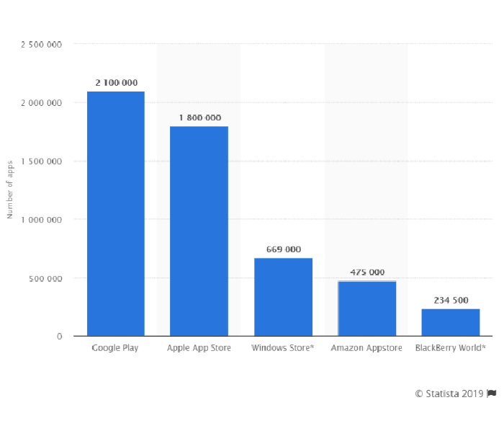The height and width of the screenshot is (431, 504).
Task: Click the 2 000 000 y-axis tick
Action: click(42, 103)
